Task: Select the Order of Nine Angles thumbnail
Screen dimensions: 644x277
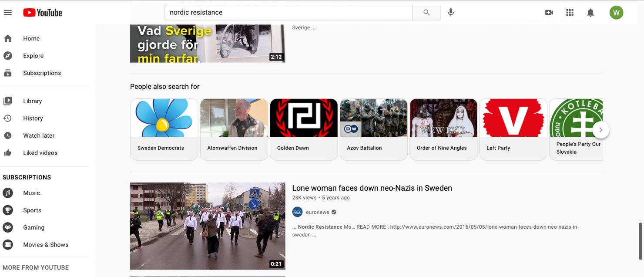Action: tap(443, 118)
